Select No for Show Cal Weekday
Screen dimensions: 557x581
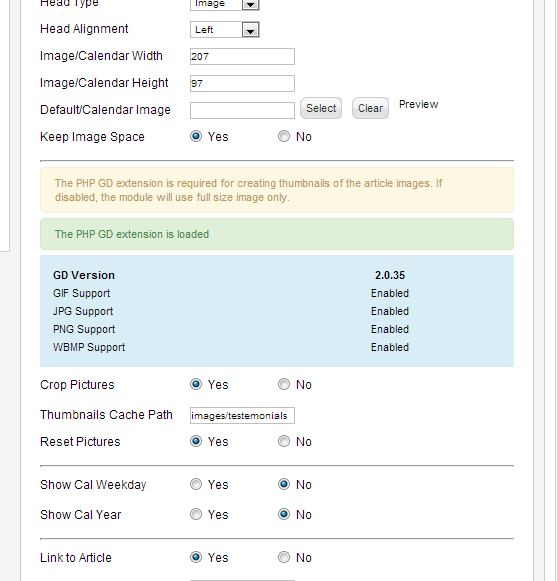284,484
